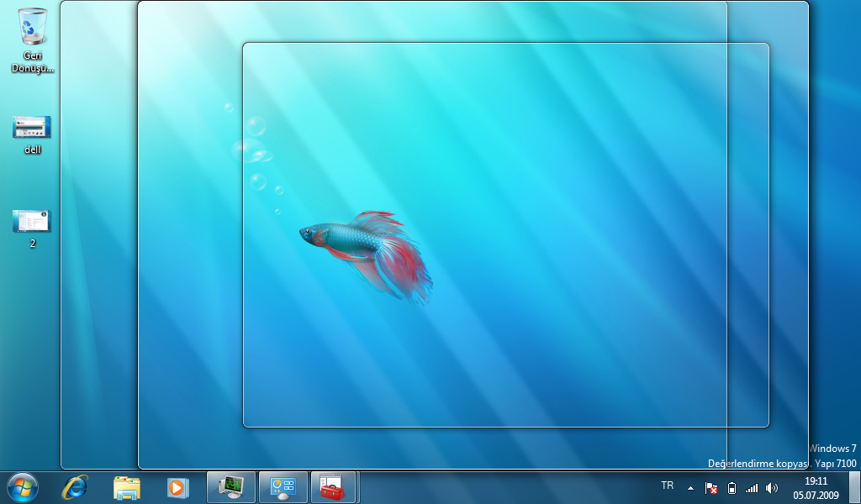Select the 'dell' desktop image file
The image size is (861, 504).
click(33, 134)
